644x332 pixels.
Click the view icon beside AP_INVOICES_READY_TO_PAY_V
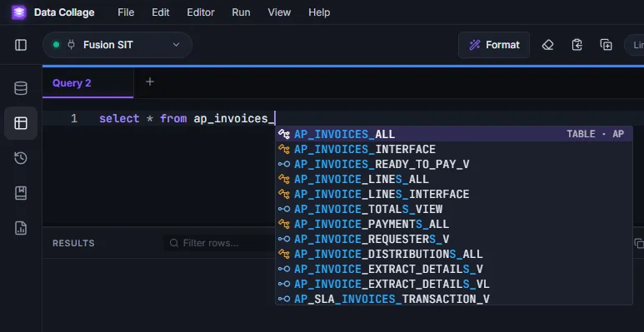pos(284,164)
